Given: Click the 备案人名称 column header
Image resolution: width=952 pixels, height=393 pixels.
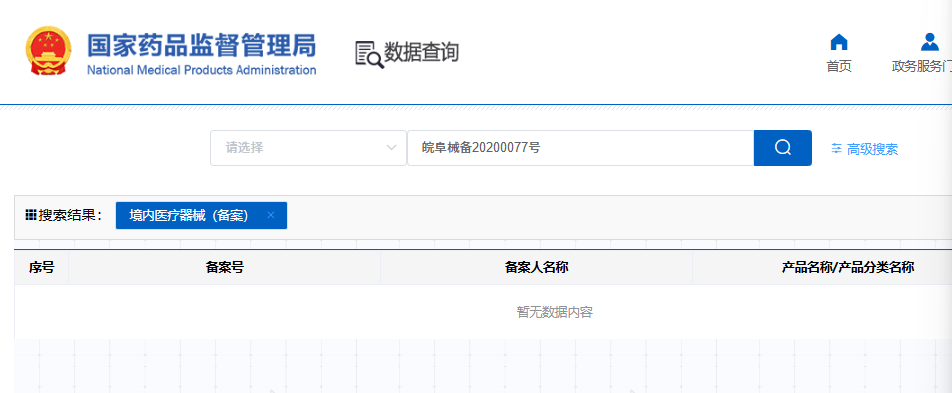Looking at the screenshot, I should pos(536,267).
